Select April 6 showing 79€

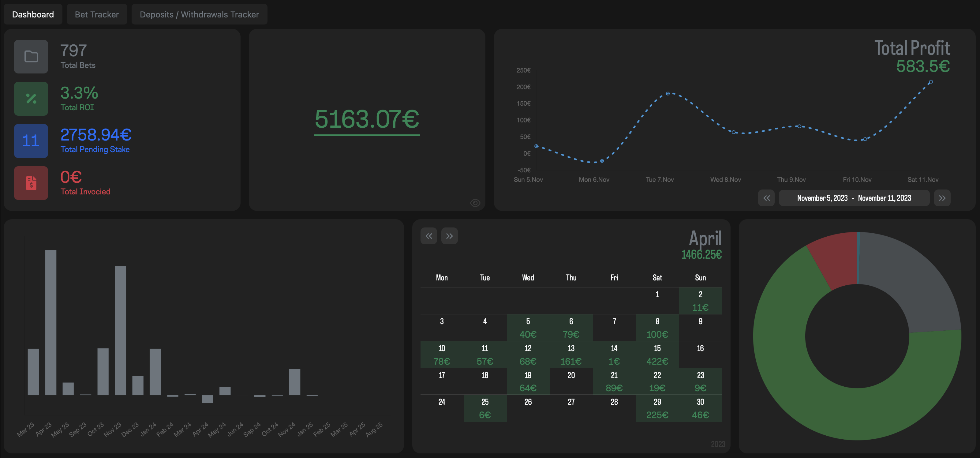tap(571, 328)
